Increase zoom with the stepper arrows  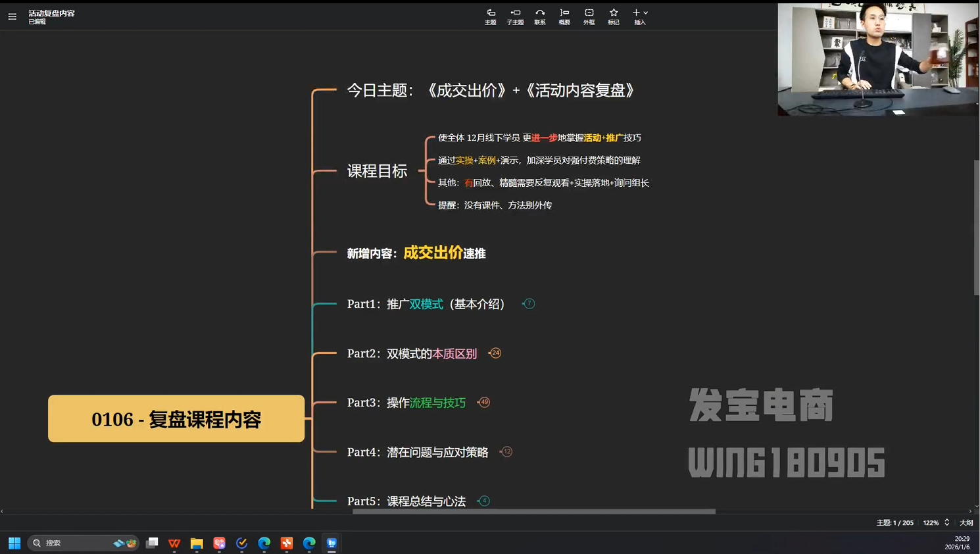click(x=948, y=522)
